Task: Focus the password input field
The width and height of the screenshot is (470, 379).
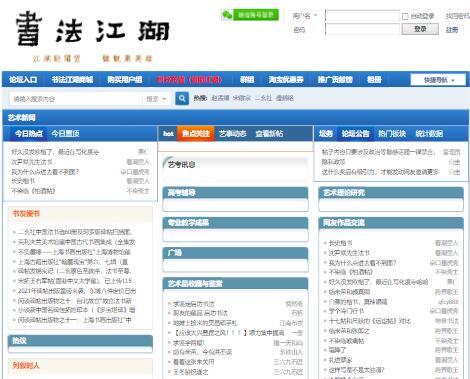Action: coord(362,29)
